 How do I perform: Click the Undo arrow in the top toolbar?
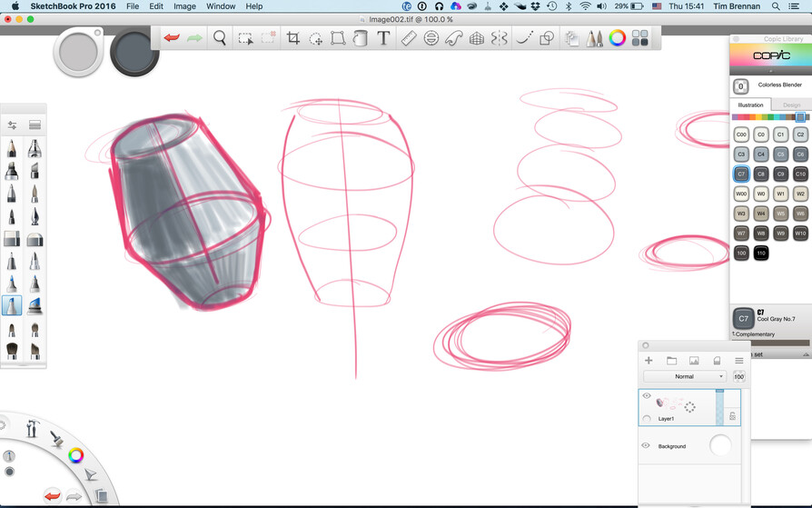tap(172, 38)
